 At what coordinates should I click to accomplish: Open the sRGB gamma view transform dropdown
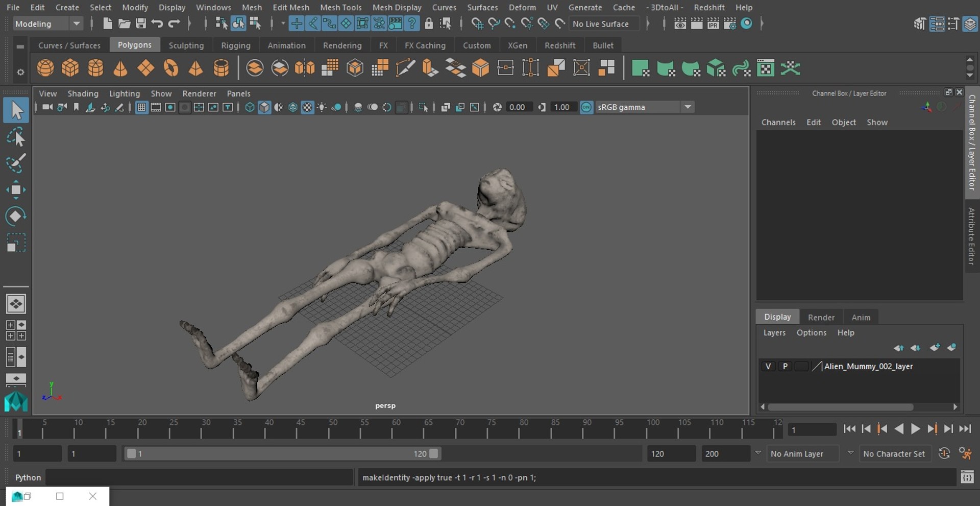click(645, 107)
